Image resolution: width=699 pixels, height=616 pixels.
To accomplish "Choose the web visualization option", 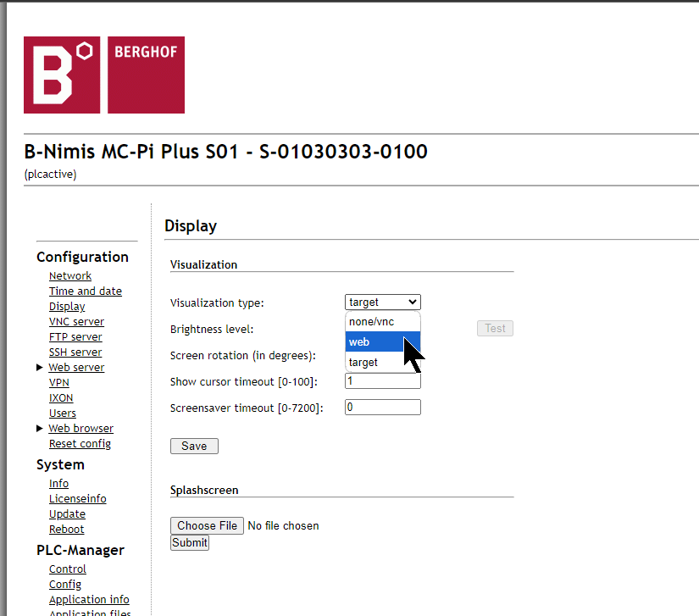I will pyautogui.click(x=382, y=341).
